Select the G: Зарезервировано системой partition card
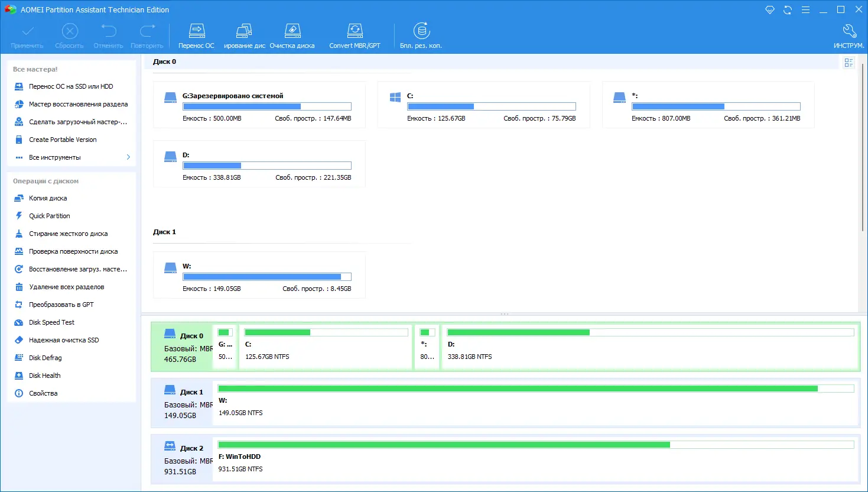This screenshot has height=492, width=868. [259, 105]
